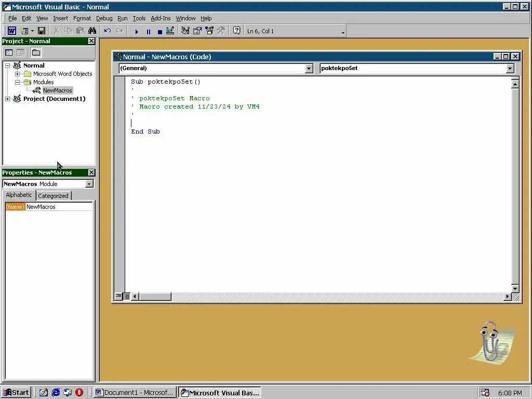Toggle Design Mode icon in toolbar
Screen dimensions: 532x399
pos(170,31)
